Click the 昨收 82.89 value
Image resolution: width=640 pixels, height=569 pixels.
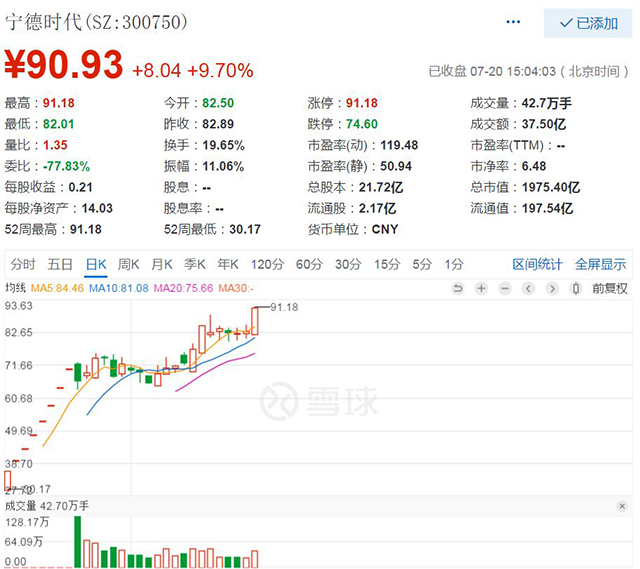coord(218,124)
